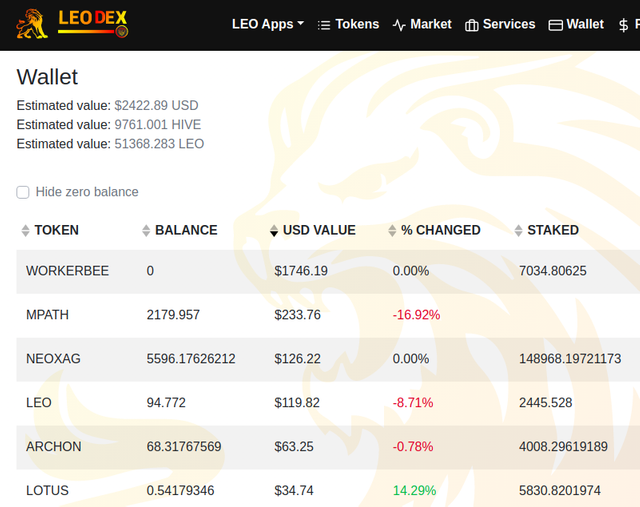Click the LEO staked 2445.528
The width and height of the screenshot is (640, 507).
[x=545, y=403]
